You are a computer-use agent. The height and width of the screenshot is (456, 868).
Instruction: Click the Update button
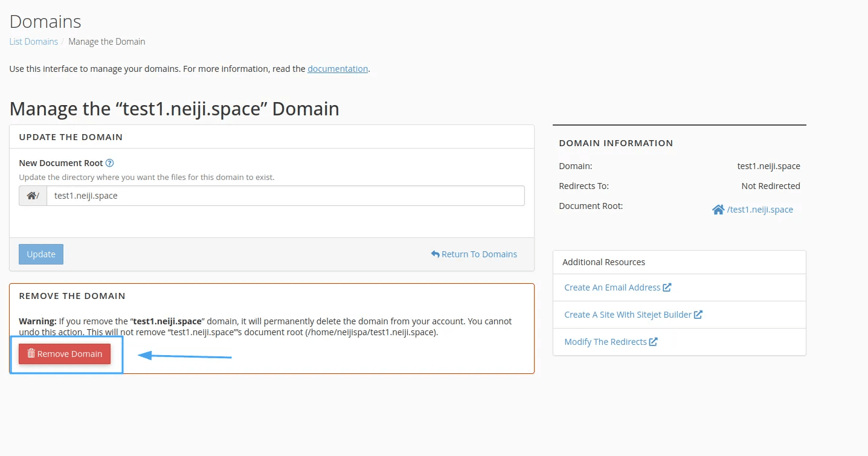40,254
